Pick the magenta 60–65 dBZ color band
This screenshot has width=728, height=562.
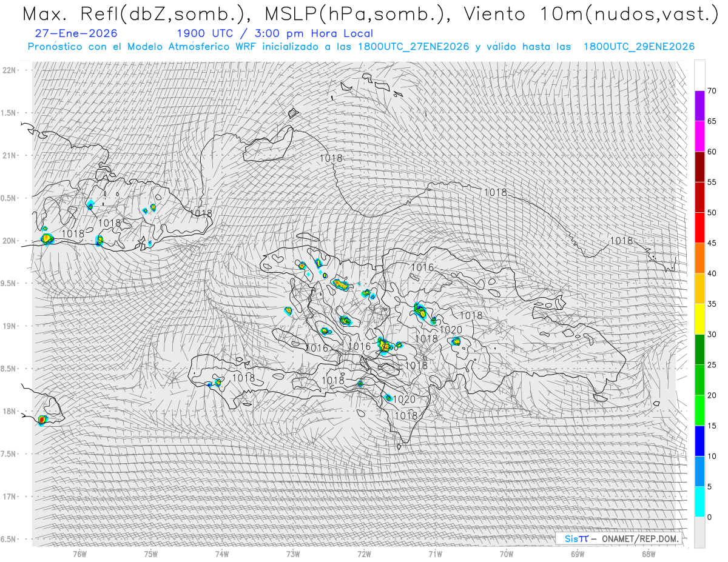pos(699,136)
